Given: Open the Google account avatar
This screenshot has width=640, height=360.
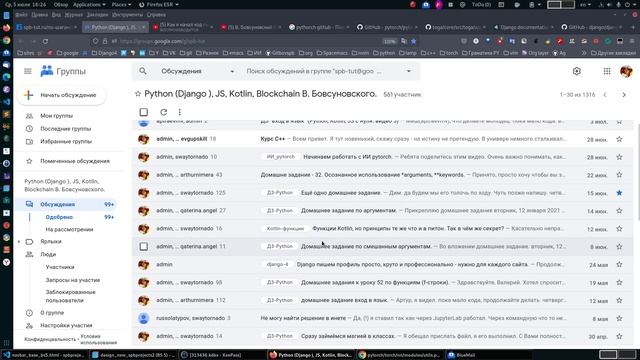Looking at the screenshot, I should coord(626,71).
